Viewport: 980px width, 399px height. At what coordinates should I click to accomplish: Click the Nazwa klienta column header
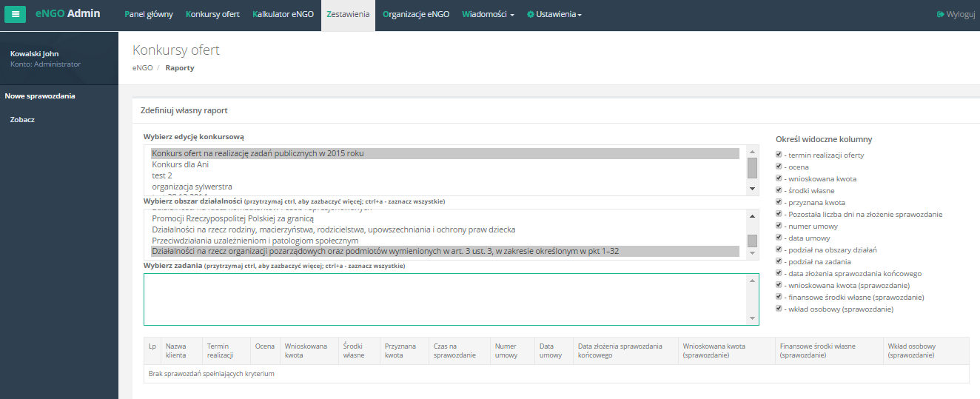181,350
